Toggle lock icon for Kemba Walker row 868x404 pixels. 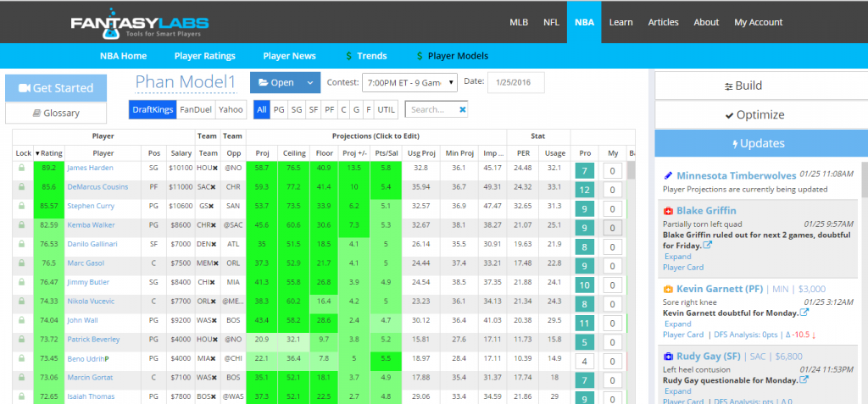pos(22,224)
